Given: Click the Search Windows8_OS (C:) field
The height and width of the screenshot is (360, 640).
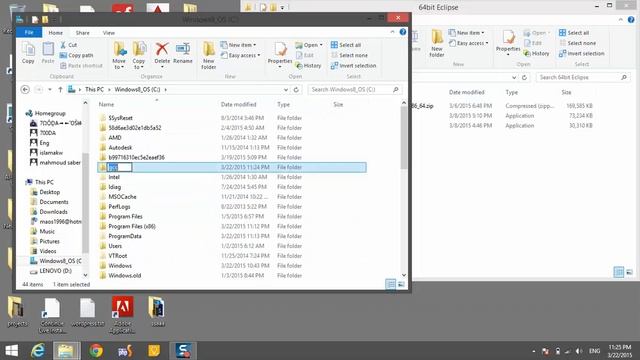Looking at the screenshot, I should point(354,89).
